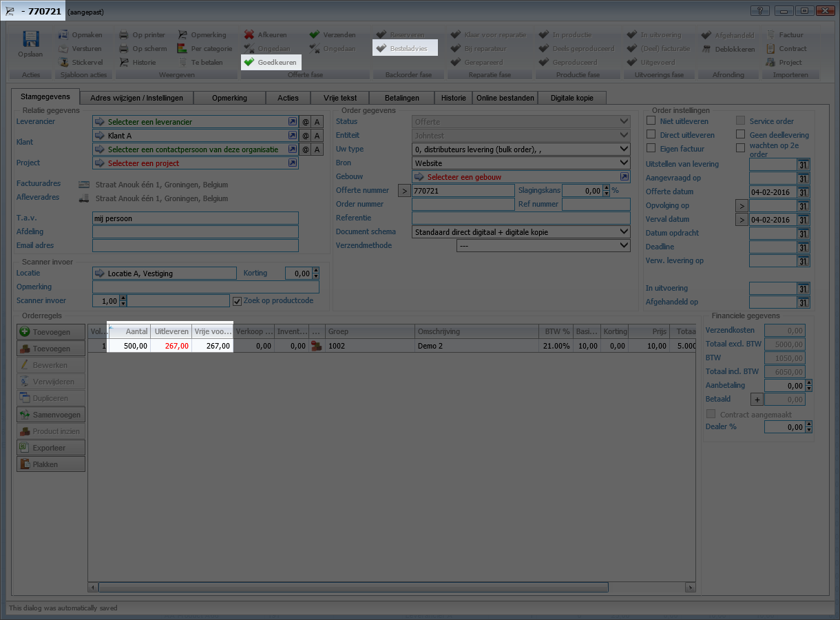Click the Afkeuren red cross icon

(x=249, y=35)
